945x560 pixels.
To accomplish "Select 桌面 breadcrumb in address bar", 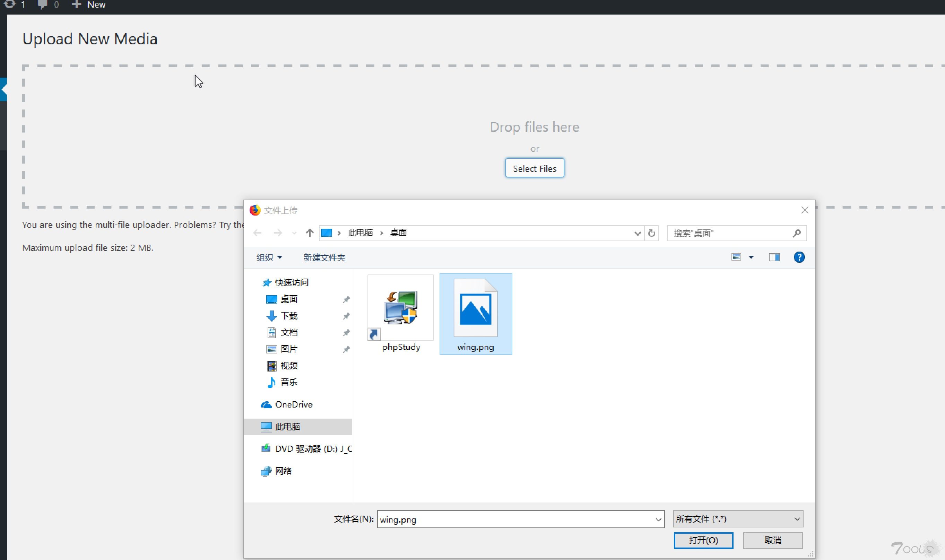I will tap(398, 233).
